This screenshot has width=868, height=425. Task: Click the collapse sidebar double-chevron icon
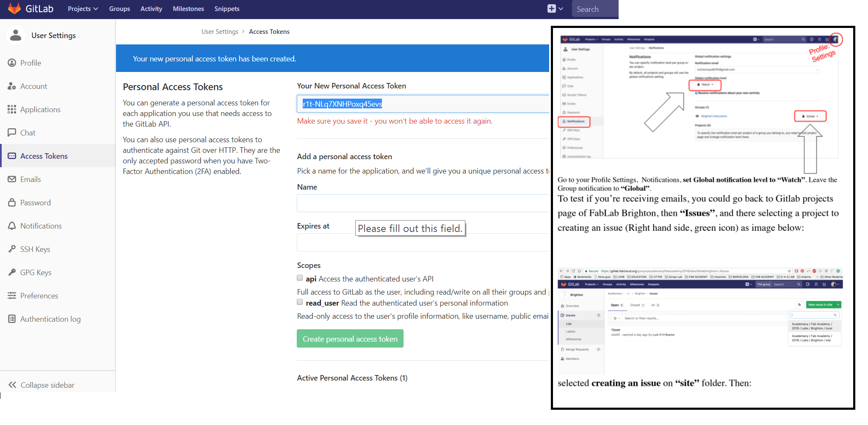coord(12,385)
